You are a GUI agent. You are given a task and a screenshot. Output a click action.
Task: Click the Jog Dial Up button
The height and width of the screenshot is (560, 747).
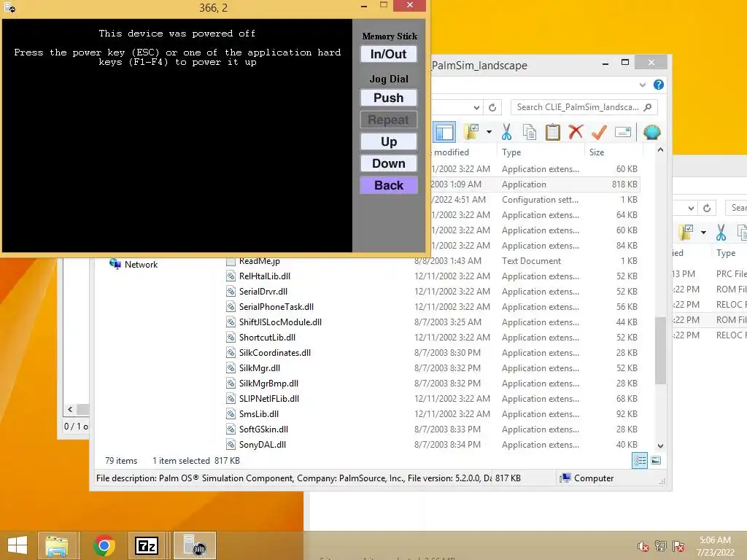coord(389,141)
